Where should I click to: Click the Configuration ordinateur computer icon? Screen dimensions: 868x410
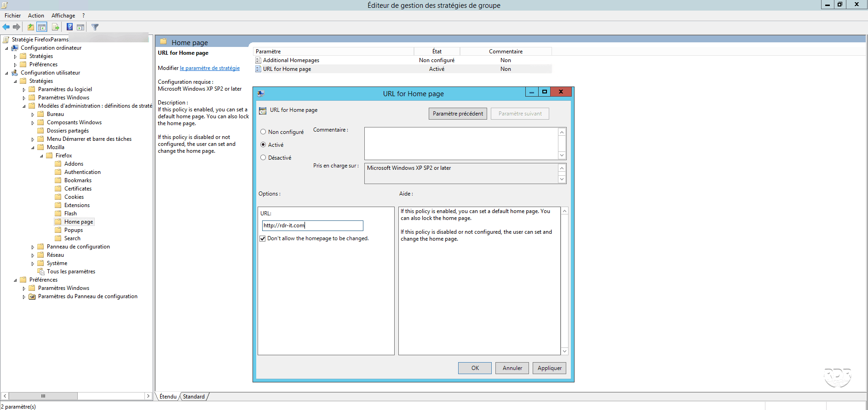click(x=15, y=48)
